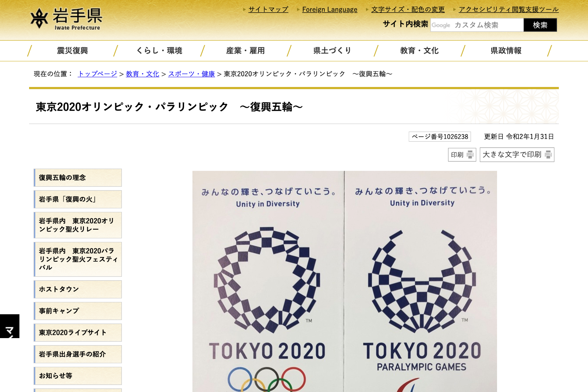Click the 現在の位置 breadcrumb label
This screenshot has width=588, height=392.
tap(53, 74)
